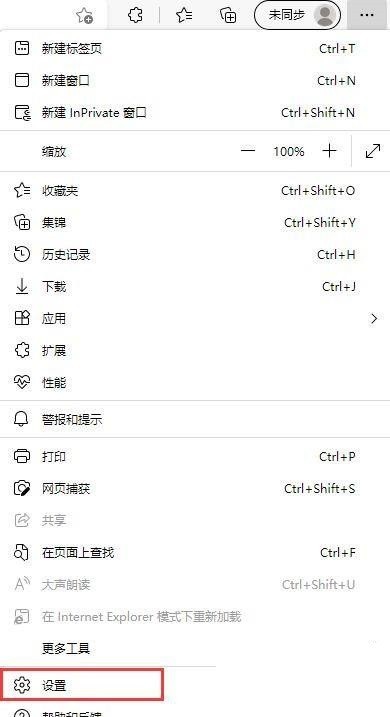
Task: Close menu via three-dots button
Action: click(x=367, y=15)
